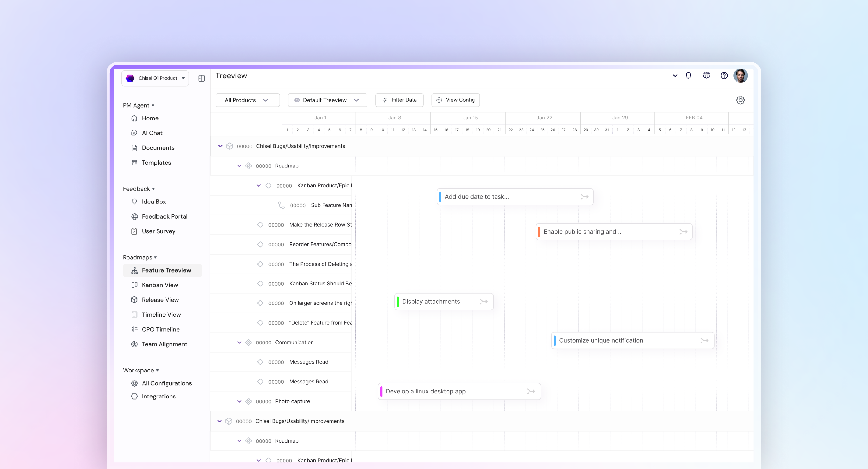Toggle the sidebar collapse panel icon
Image resolution: width=868 pixels, height=469 pixels.
point(202,78)
